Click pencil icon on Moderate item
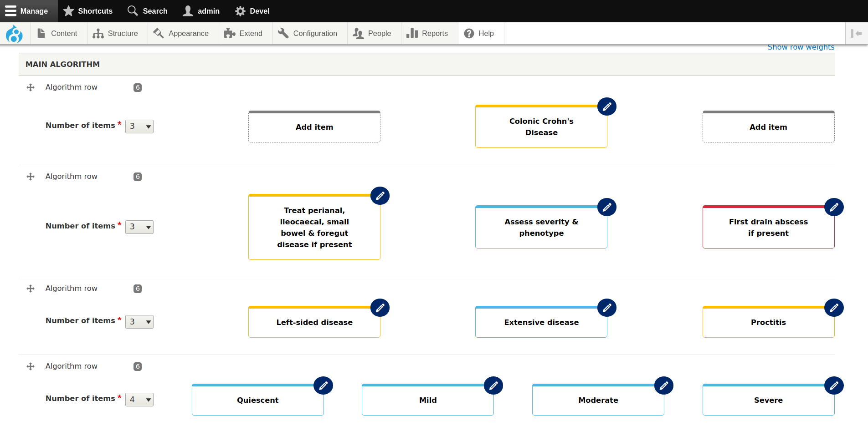868x426 pixels. 664,385
